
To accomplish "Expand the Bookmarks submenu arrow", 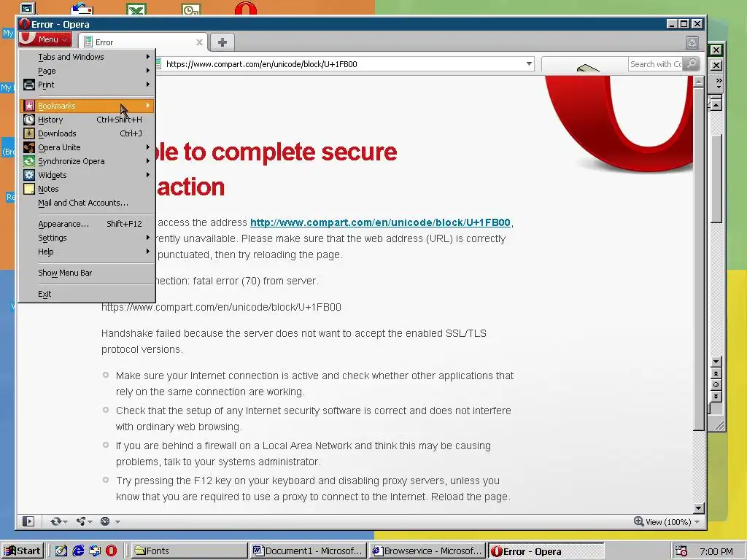I will [148, 105].
